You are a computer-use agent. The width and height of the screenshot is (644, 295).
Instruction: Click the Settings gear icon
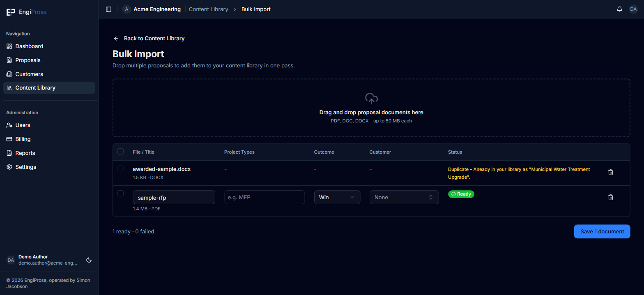[x=9, y=167]
